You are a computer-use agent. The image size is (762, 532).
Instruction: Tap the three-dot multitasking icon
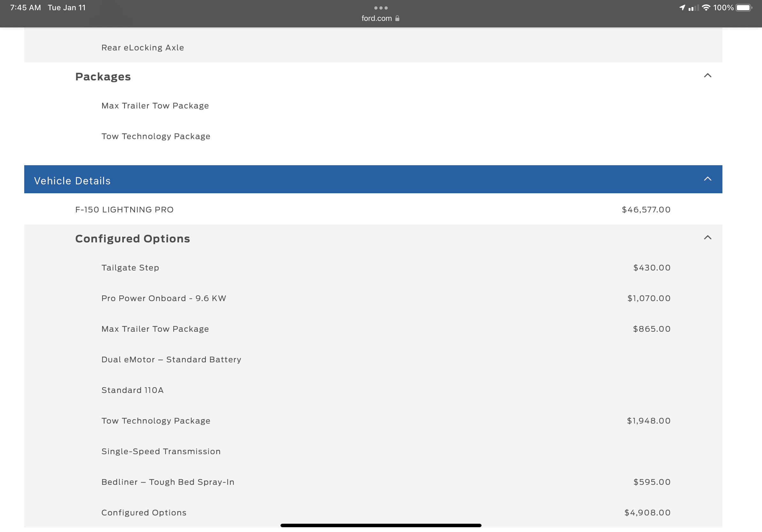click(381, 8)
